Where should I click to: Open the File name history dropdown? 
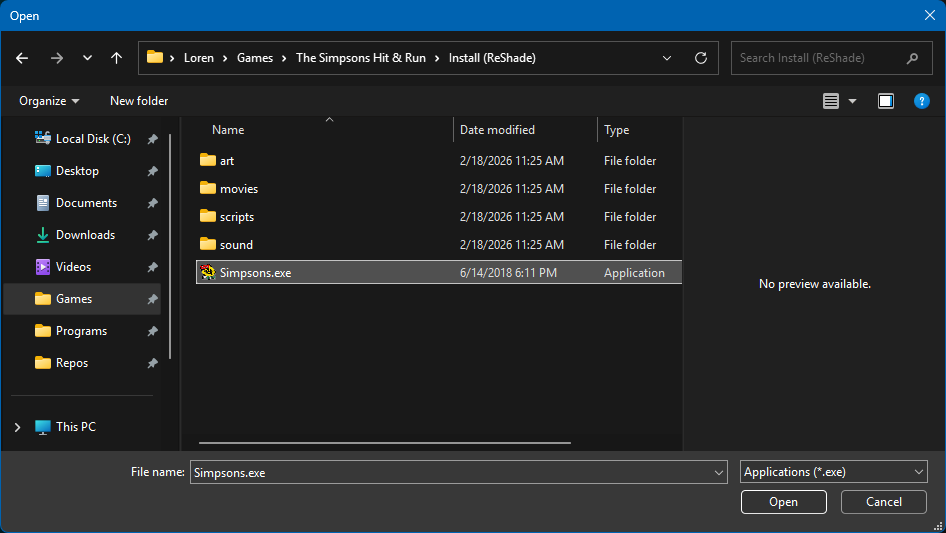[x=719, y=472]
